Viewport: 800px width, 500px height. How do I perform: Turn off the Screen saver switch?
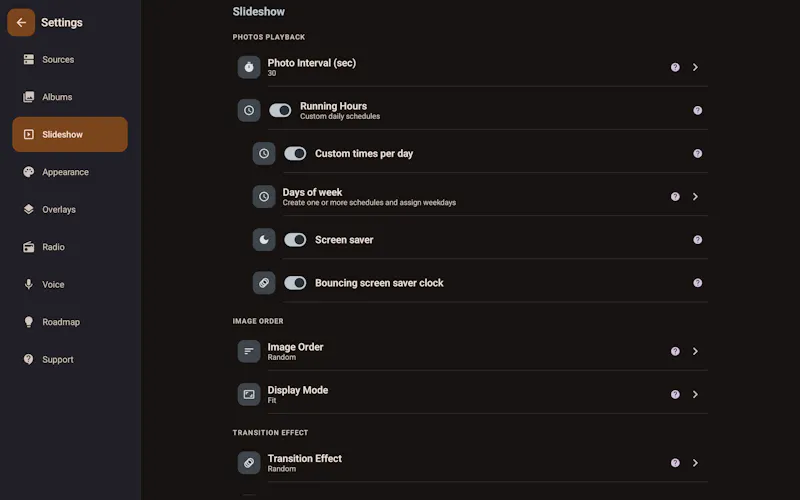point(295,240)
